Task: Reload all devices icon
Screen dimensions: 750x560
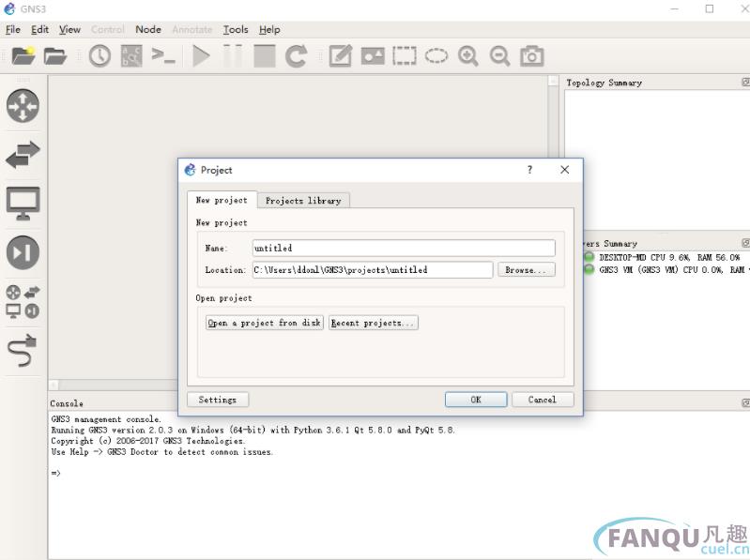Action: [x=296, y=56]
